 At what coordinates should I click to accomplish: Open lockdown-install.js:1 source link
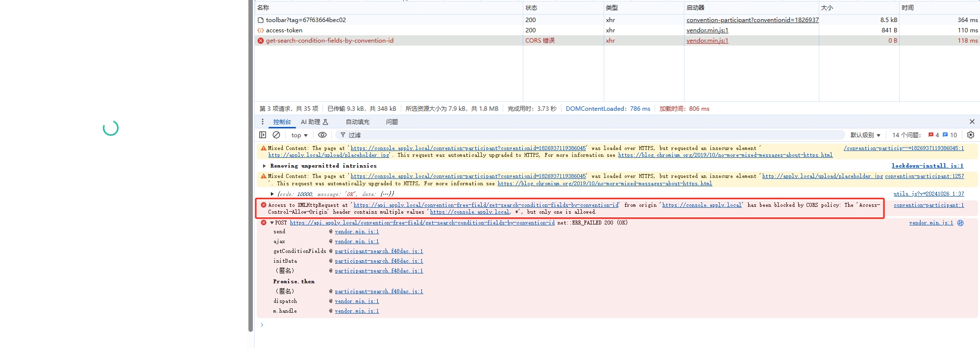click(x=927, y=166)
